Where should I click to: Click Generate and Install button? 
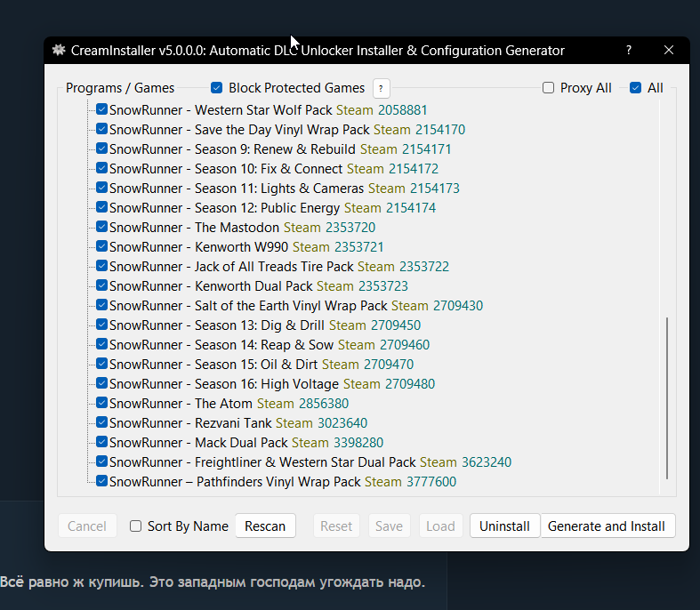[607, 526]
